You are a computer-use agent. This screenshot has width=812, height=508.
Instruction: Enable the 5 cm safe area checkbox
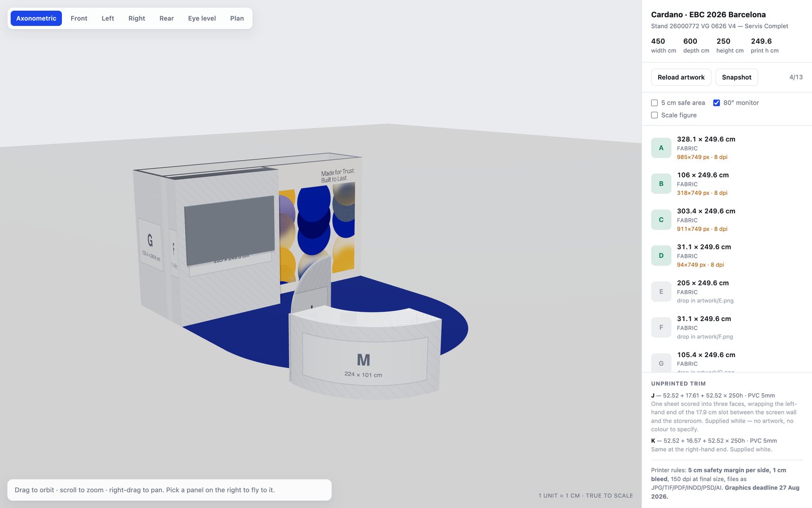pyautogui.click(x=655, y=103)
